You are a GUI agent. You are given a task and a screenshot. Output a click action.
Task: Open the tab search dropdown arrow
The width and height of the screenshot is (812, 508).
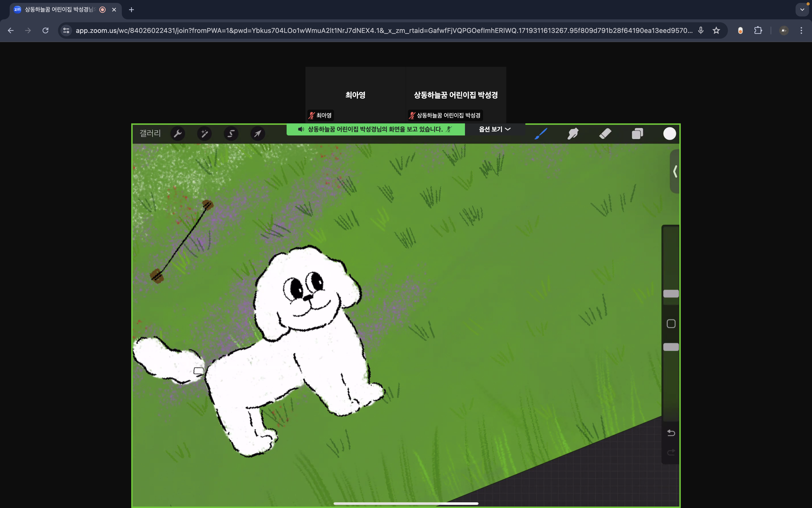tap(802, 10)
